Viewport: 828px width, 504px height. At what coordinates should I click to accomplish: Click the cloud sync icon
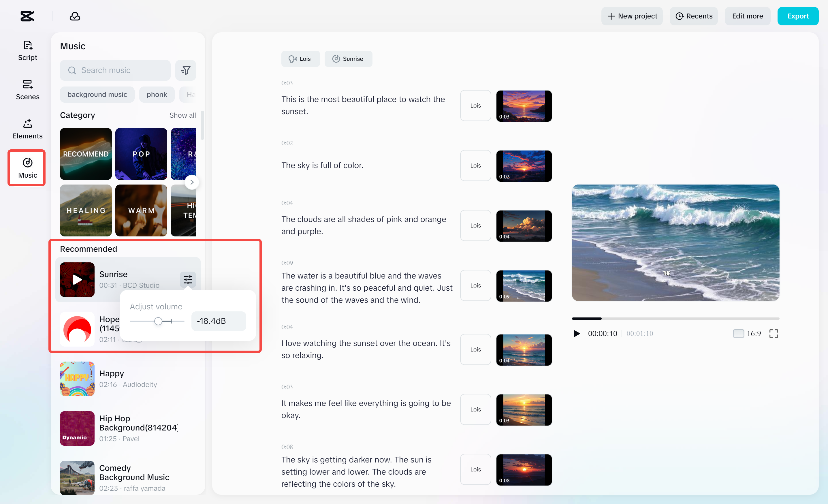pyautogui.click(x=75, y=16)
